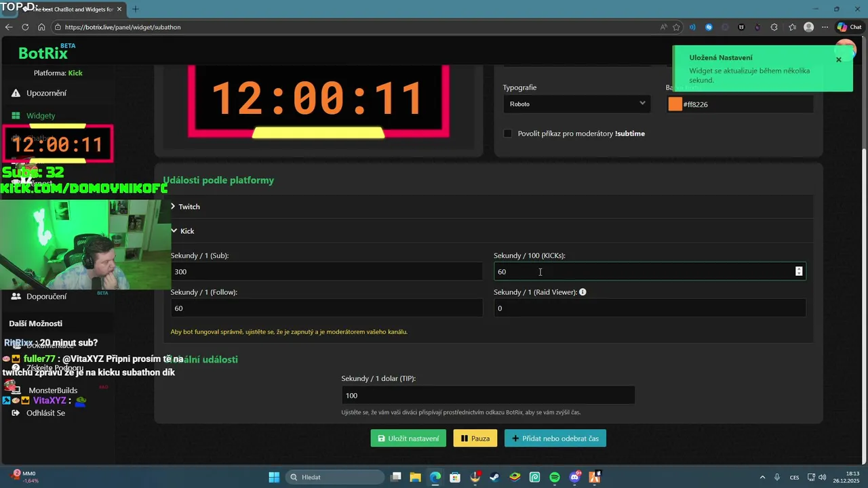Click the Sekundy / 1 (Sub) field

[x=326, y=271]
